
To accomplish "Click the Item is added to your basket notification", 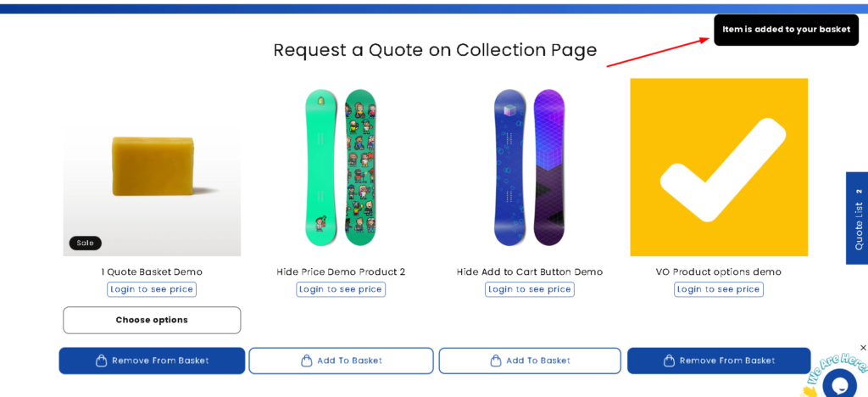I will click(786, 30).
